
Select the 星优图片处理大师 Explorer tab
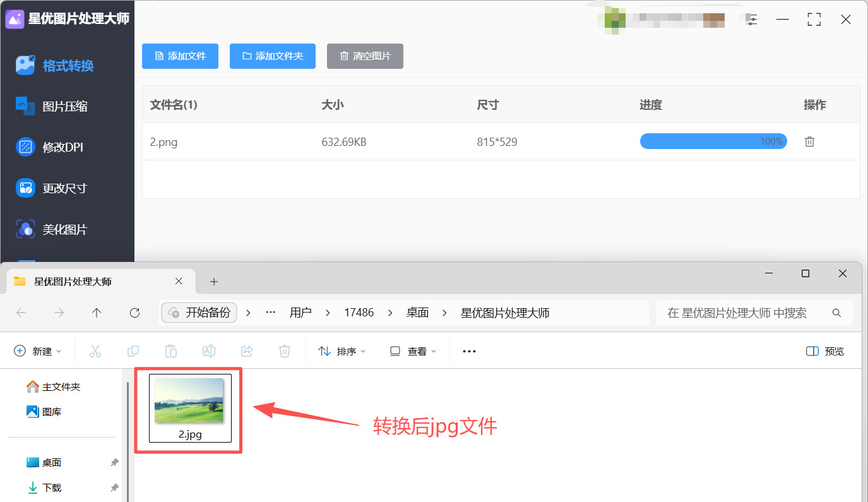click(101, 281)
